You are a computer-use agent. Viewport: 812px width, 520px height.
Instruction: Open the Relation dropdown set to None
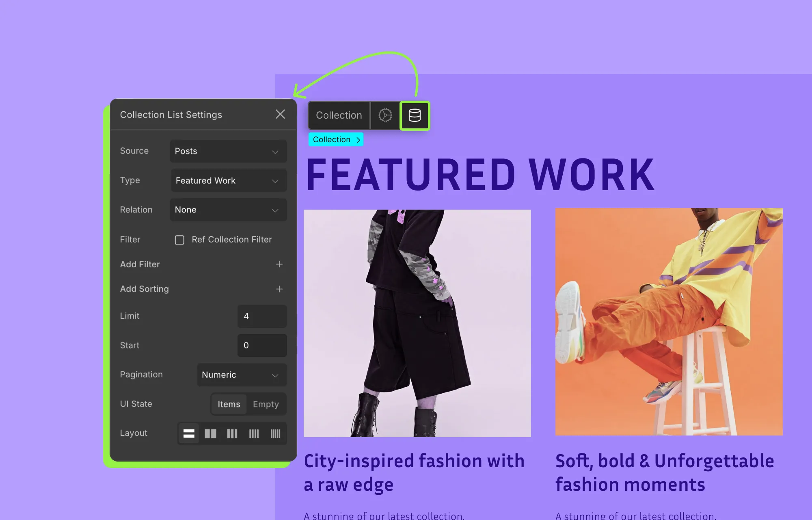point(228,210)
